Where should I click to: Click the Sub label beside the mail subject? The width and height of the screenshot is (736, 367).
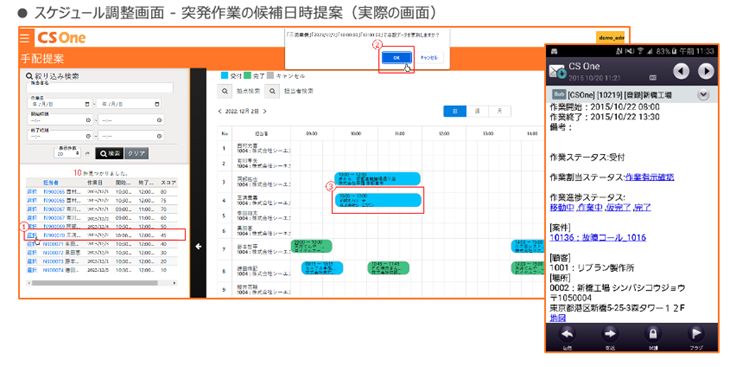(559, 95)
